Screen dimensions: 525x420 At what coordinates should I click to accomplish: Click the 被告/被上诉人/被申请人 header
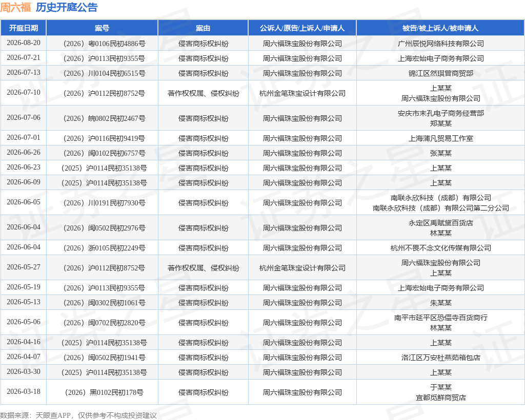[440, 28]
